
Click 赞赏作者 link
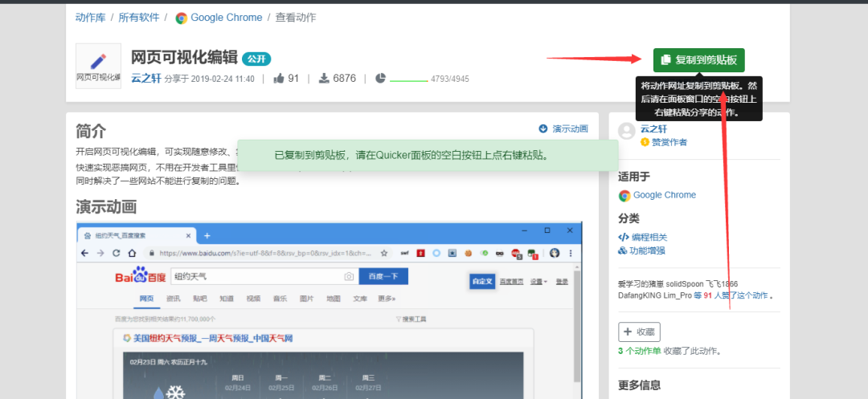click(x=669, y=142)
